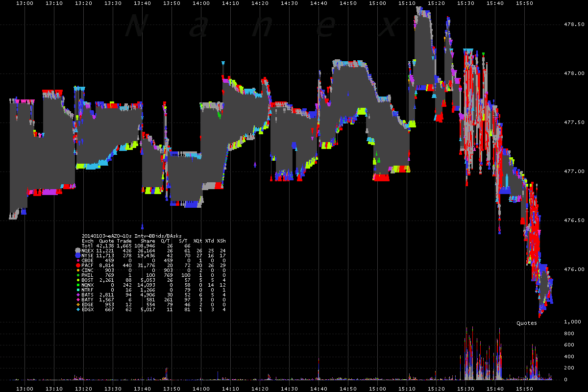Click the 476.00 price axis label
This screenshot has height=392, width=588.
pos(573,269)
